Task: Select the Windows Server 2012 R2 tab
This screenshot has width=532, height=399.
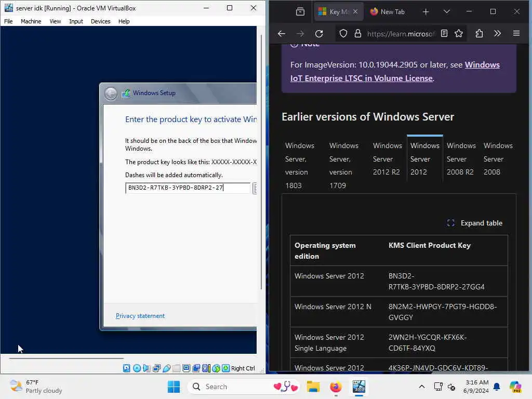Action: pyautogui.click(x=387, y=159)
